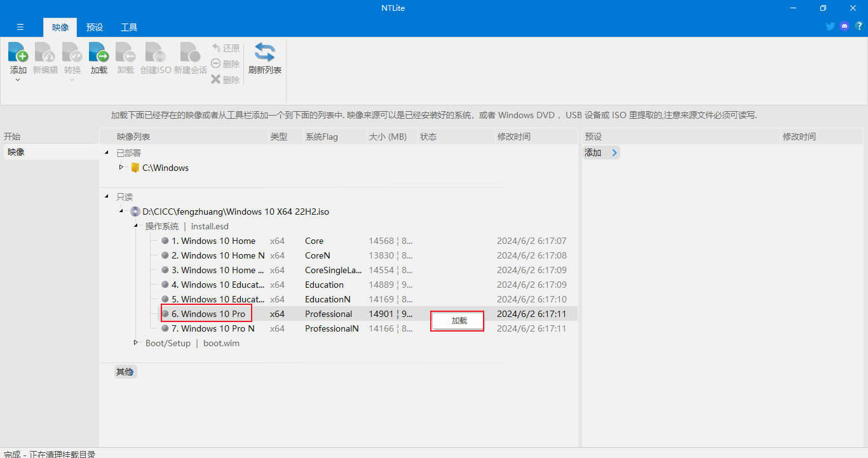Open the 转换 dropdown arrow
Screen dimensions: 868x458
click(72, 79)
